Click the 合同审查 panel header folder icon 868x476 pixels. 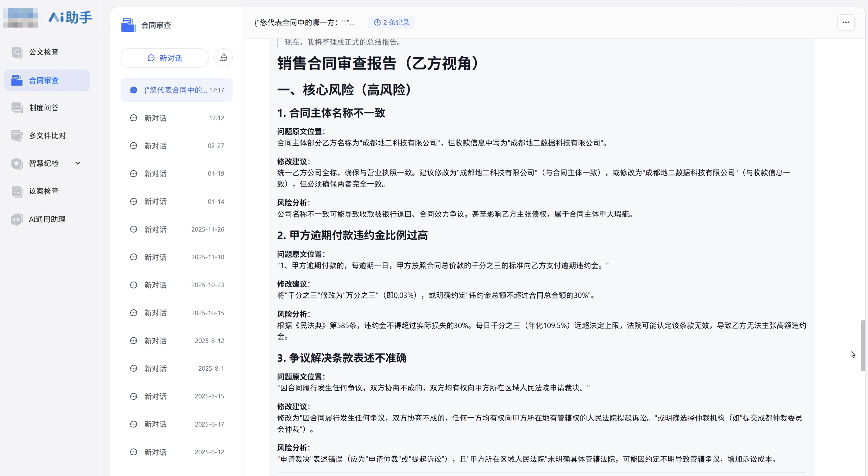[x=128, y=25]
